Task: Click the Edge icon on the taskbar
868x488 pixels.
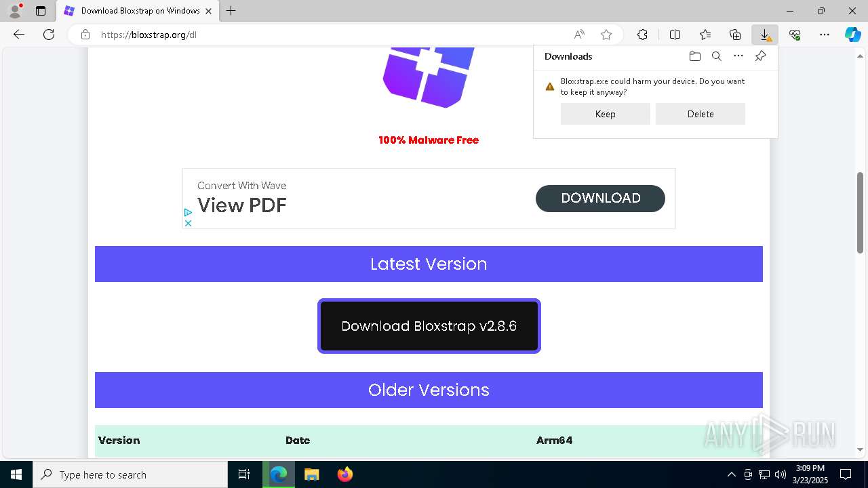Action: 279,474
